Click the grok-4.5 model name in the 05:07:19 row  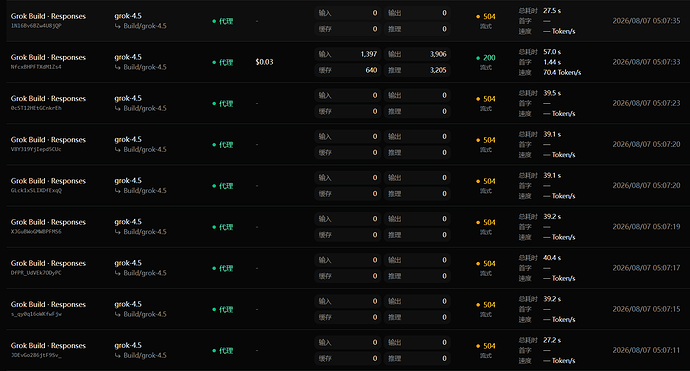pyautogui.click(x=128, y=222)
